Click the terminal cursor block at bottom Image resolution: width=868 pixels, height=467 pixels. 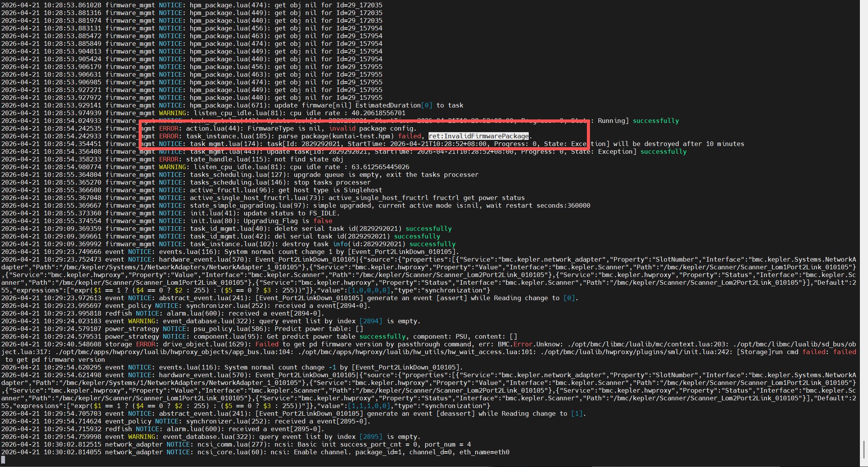point(3,459)
